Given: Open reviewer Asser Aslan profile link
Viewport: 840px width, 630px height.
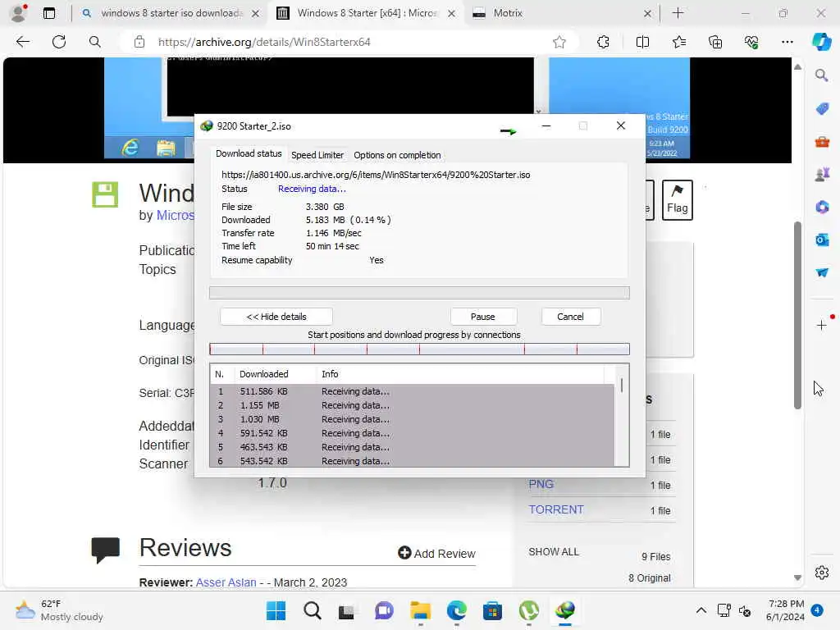Looking at the screenshot, I should coord(226,582).
